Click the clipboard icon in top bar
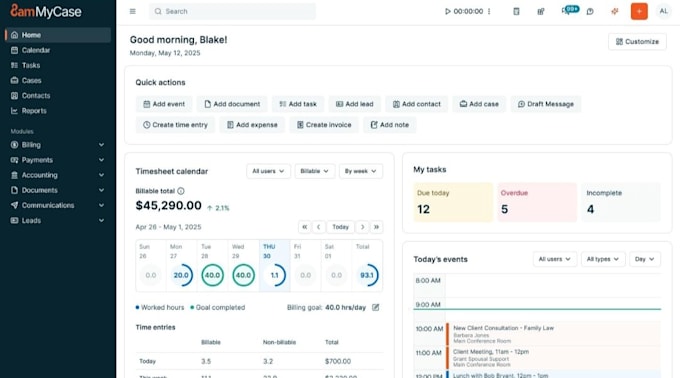Image resolution: width=680 pixels, height=378 pixels. pyautogui.click(x=516, y=11)
